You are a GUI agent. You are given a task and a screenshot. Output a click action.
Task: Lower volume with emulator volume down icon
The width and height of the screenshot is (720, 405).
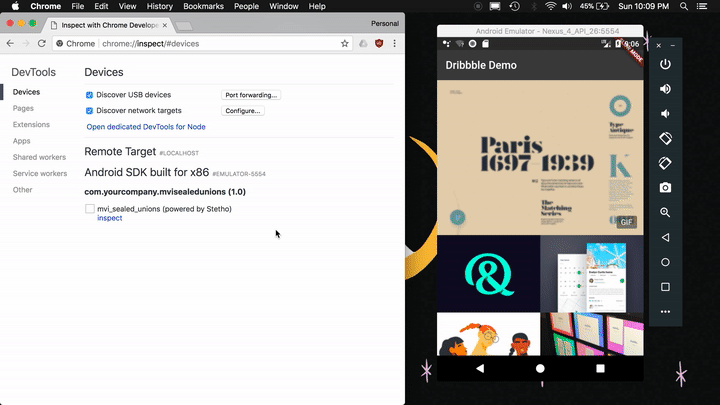click(x=665, y=113)
